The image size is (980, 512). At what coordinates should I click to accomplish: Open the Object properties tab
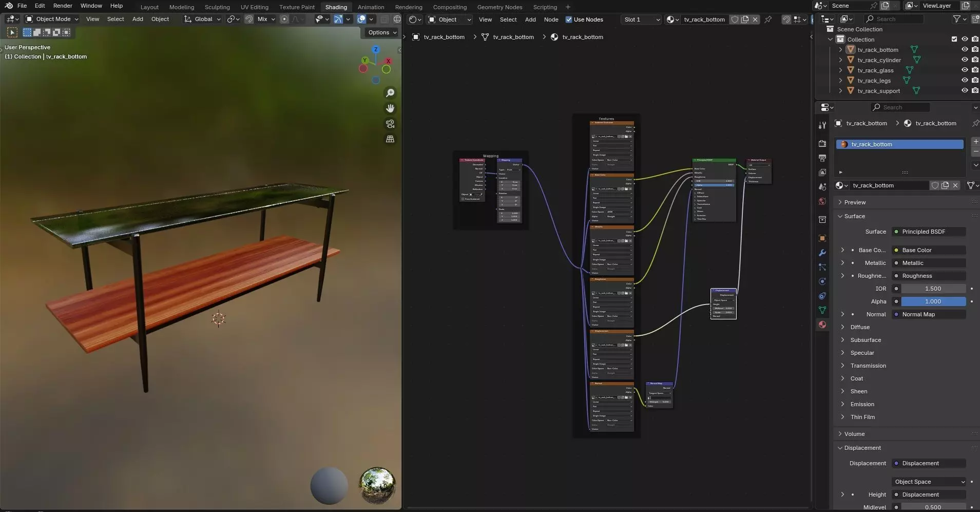click(822, 238)
